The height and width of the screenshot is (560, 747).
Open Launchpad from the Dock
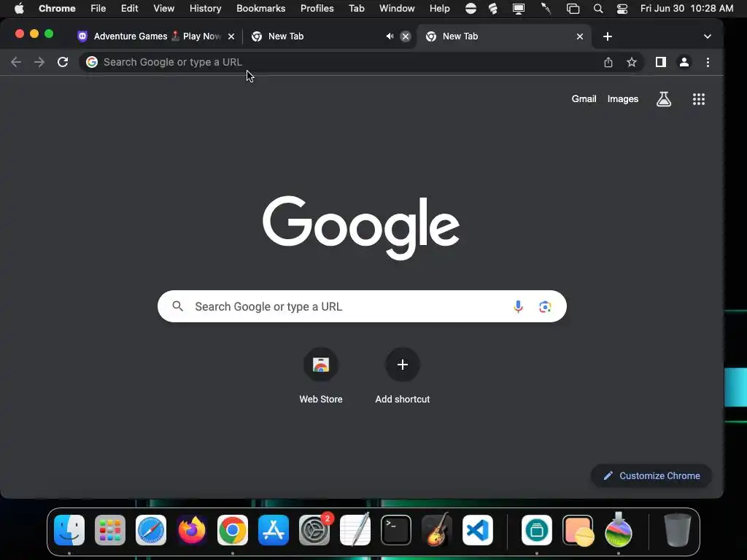click(110, 530)
